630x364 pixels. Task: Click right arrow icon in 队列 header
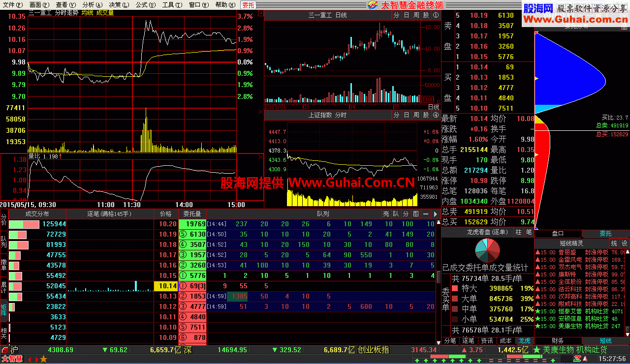435,214
